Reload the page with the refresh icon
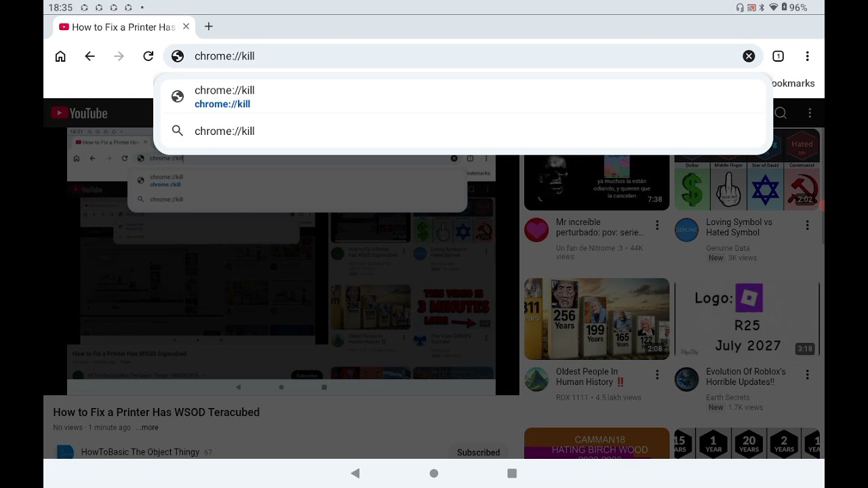Screen dimensions: 868x488 click(149, 56)
